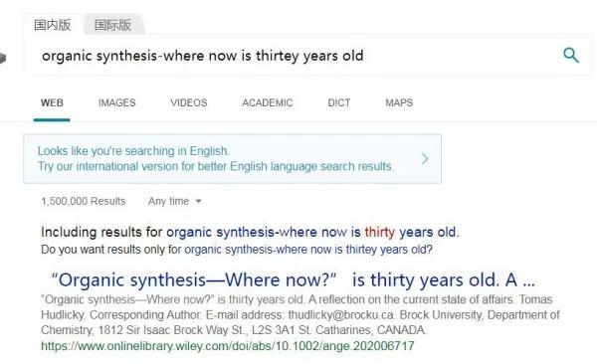Click the result snippet mentioning Tomas Hudlicky
This screenshot has width=597, height=364.
pos(300,315)
